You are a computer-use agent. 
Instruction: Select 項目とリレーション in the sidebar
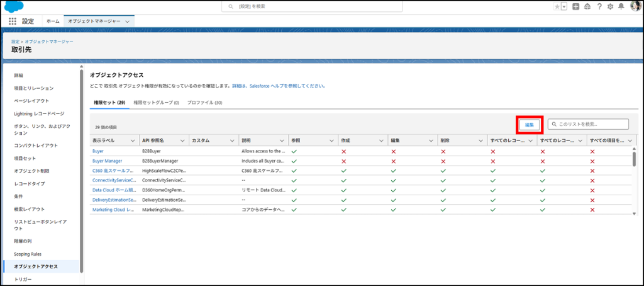pos(34,88)
